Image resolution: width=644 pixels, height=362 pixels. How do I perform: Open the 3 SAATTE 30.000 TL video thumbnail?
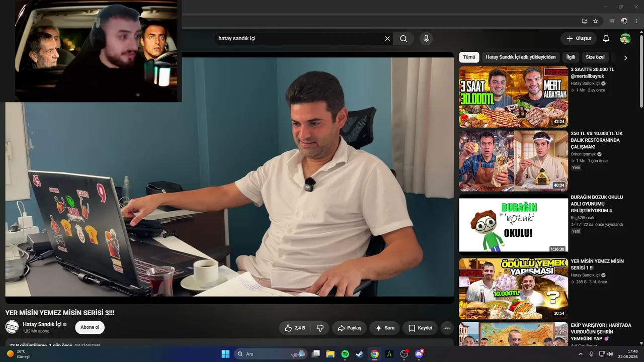click(x=513, y=97)
